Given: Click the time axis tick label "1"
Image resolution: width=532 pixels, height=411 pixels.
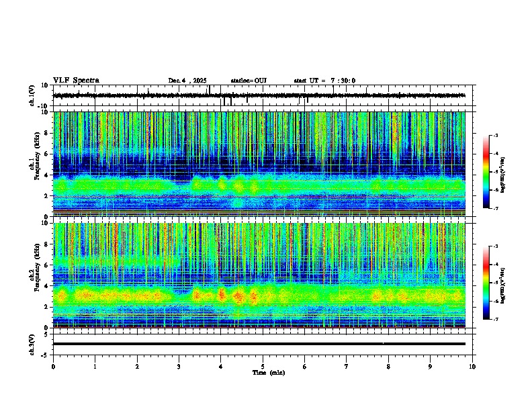Looking at the screenshot, I should click(x=95, y=367).
